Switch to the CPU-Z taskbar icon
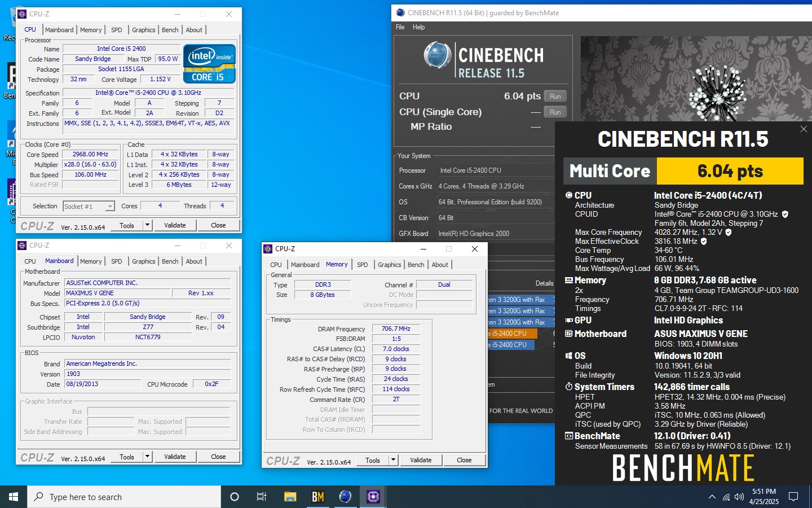 coord(373,497)
